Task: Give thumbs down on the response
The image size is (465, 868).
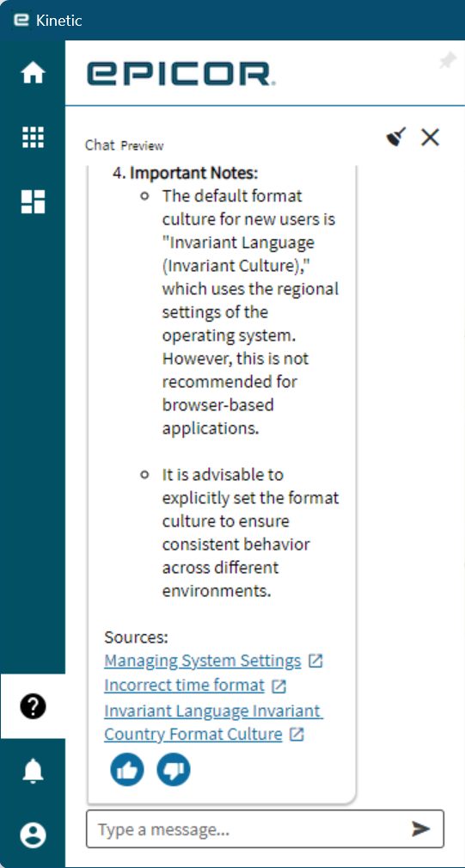Action: coord(174,769)
